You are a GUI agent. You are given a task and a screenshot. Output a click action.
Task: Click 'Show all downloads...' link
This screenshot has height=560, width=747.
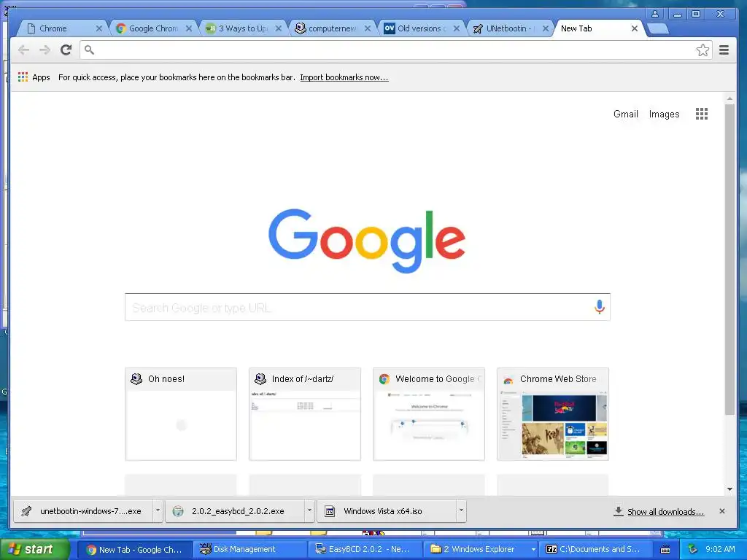(x=665, y=511)
